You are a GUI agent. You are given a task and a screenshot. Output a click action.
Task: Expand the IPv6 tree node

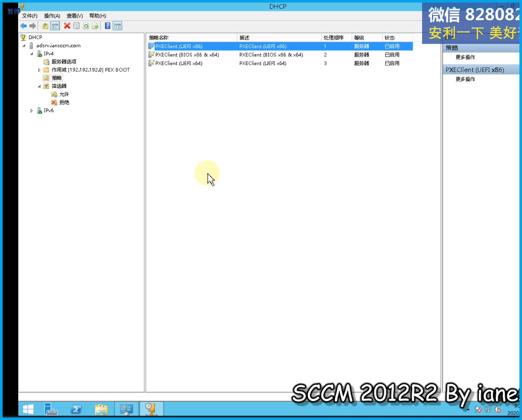pyautogui.click(x=31, y=111)
